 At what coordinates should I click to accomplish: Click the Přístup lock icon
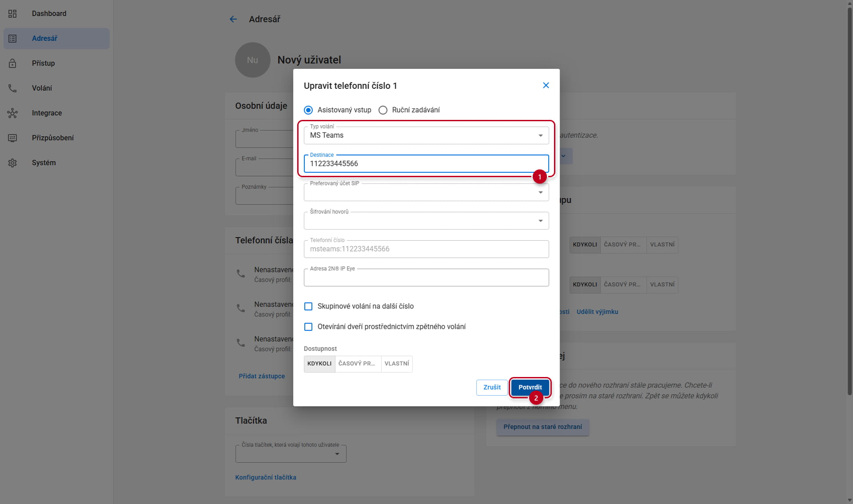click(12, 63)
